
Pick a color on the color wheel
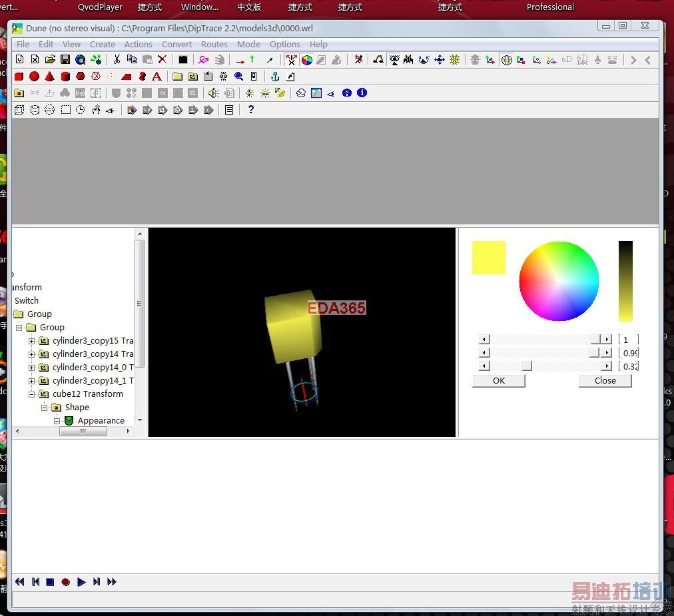(559, 281)
